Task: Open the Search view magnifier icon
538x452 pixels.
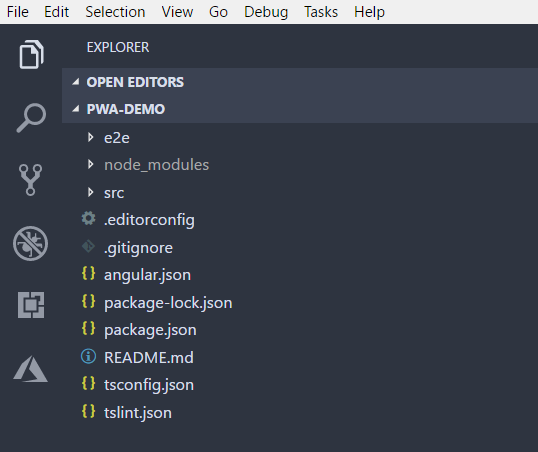Action: tap(31, 117)
